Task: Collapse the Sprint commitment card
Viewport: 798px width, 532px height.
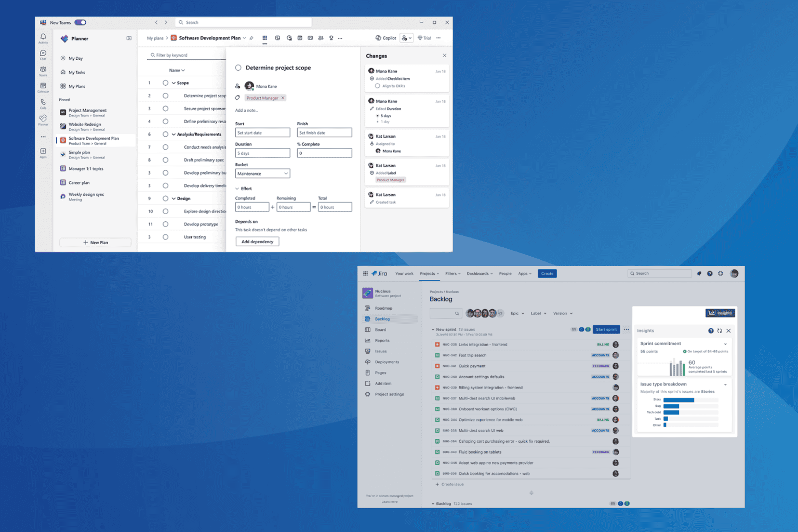Action: pyautogui.click(x=725, y=344)
